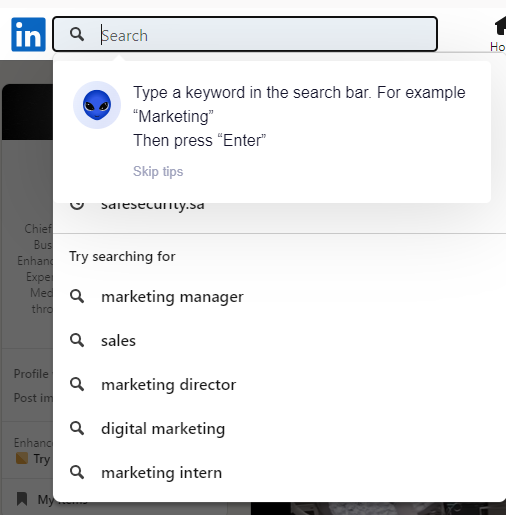The height and width of the screenshot is (515, 506).
Task: Click the gold Premium square icon
Action: point(22,458)
